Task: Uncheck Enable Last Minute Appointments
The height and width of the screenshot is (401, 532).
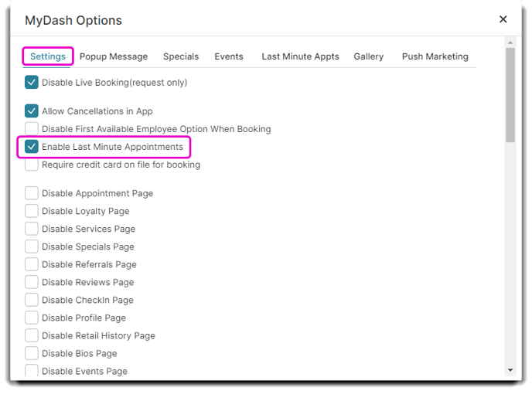Action: 31,147
